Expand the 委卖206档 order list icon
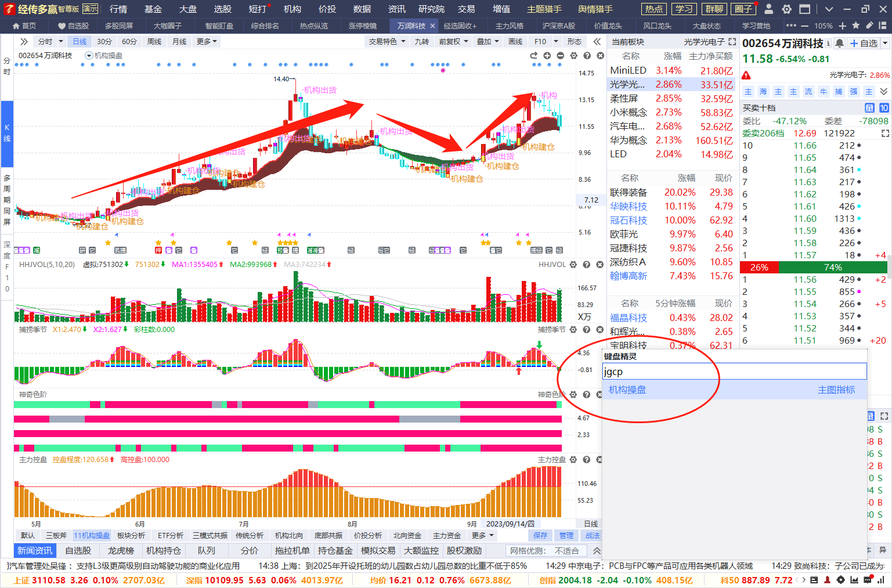Screen dimensions: 892x588 click(x=885, y=134)
